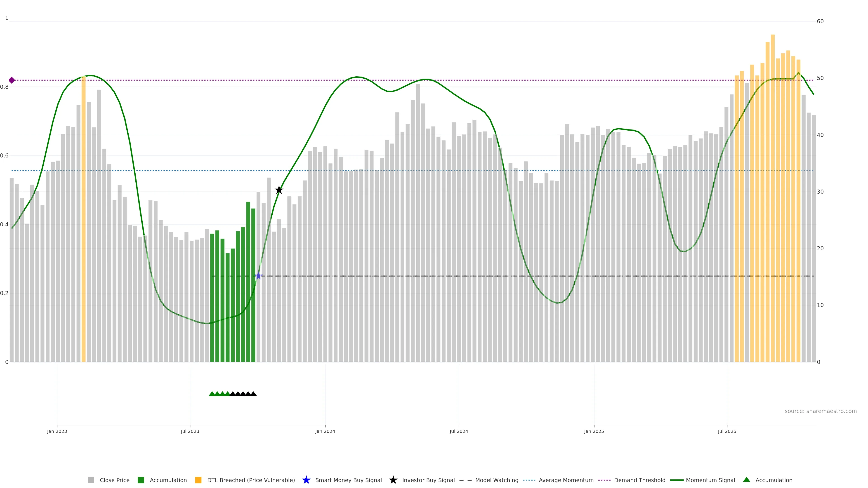Toggle Momentum Signal line in legend

click(x=710, y=480)
